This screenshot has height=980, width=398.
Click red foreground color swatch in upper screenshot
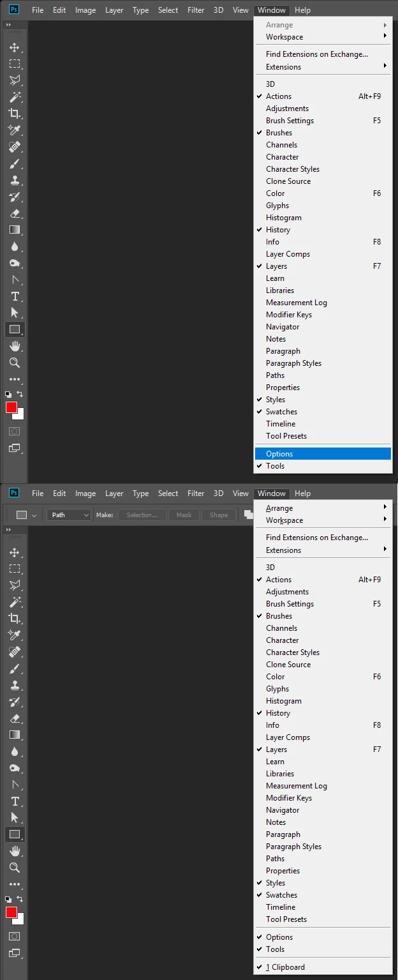(x=11, y=407)
